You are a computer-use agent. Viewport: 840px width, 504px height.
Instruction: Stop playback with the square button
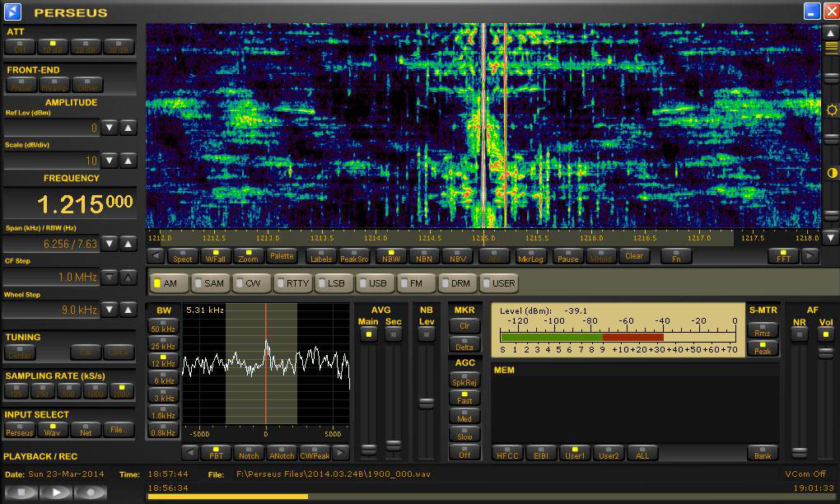click(x=21, y=492)
